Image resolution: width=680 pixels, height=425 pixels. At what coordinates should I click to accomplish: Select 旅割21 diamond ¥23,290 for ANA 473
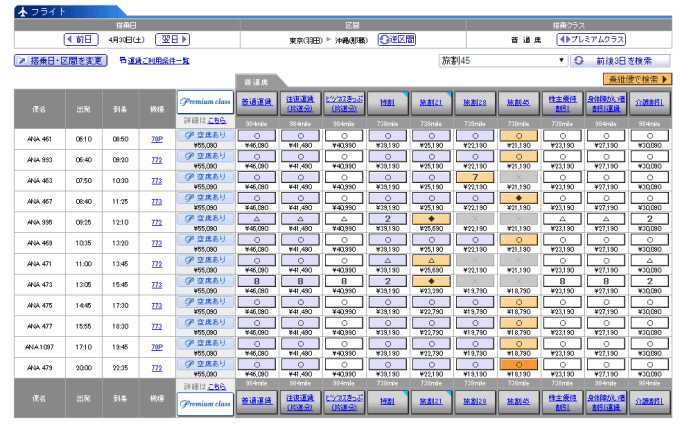click(432, 281)
